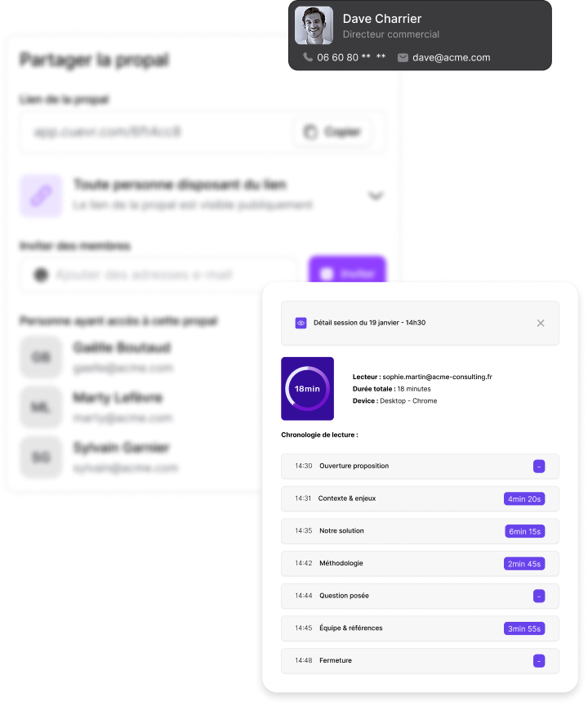Click the dash badge on Ouverture proposition

tap(539, 466)
